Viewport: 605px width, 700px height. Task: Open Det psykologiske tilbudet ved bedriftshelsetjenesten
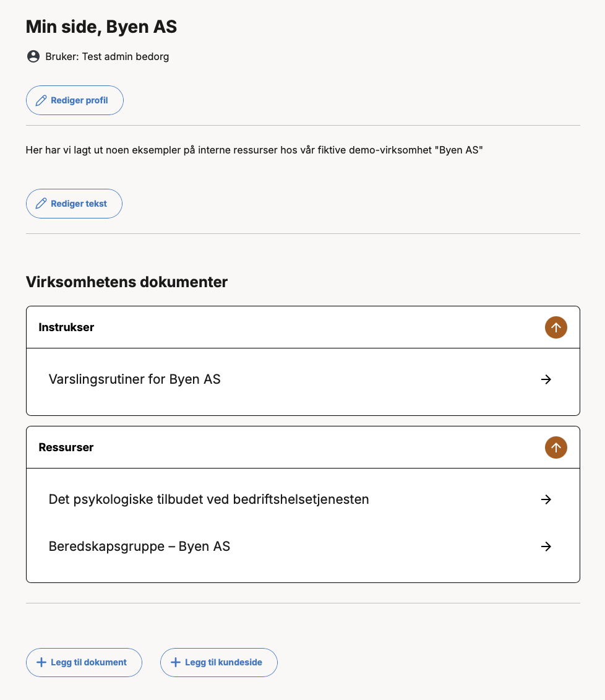click(303, 499)
